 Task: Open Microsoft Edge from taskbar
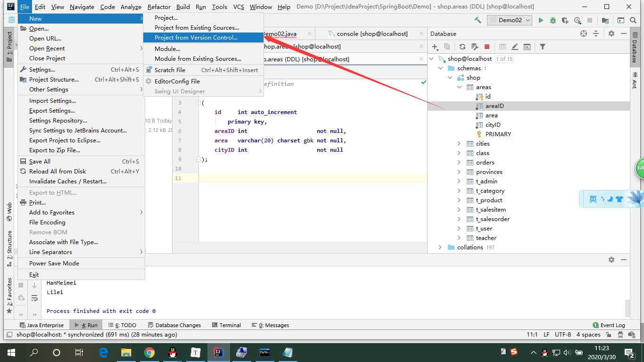click(103, 352)
